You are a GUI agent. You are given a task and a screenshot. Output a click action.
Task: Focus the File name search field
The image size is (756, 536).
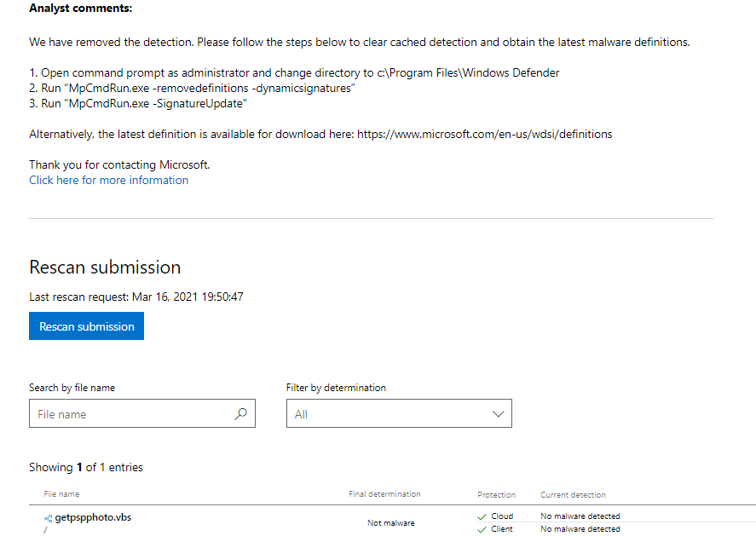132,414
